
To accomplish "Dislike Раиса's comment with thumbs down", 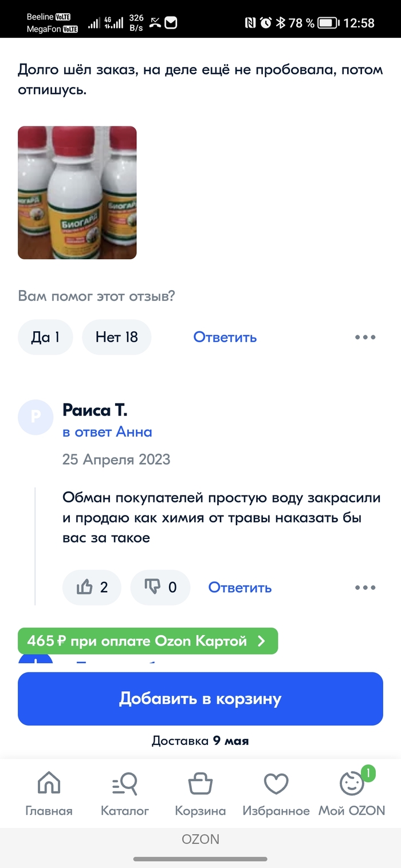I will tap(160, 587).
